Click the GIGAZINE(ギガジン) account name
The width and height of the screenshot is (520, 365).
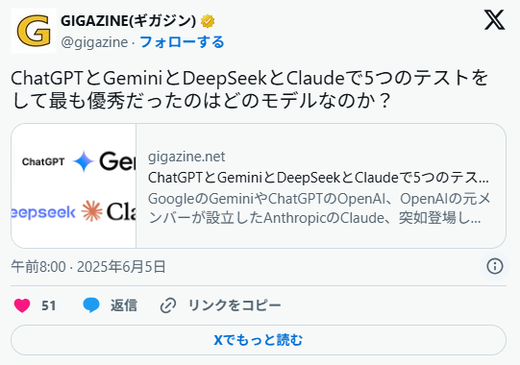point(128,21)
